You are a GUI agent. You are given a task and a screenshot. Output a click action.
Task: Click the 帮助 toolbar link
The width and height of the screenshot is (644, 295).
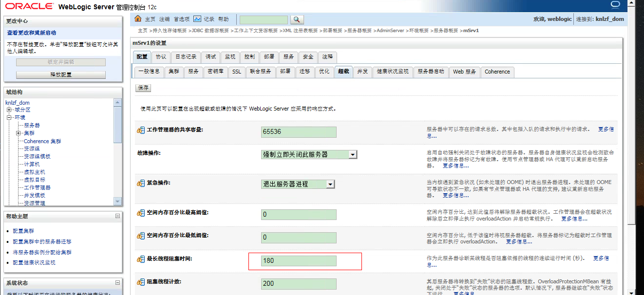point(223,19)
